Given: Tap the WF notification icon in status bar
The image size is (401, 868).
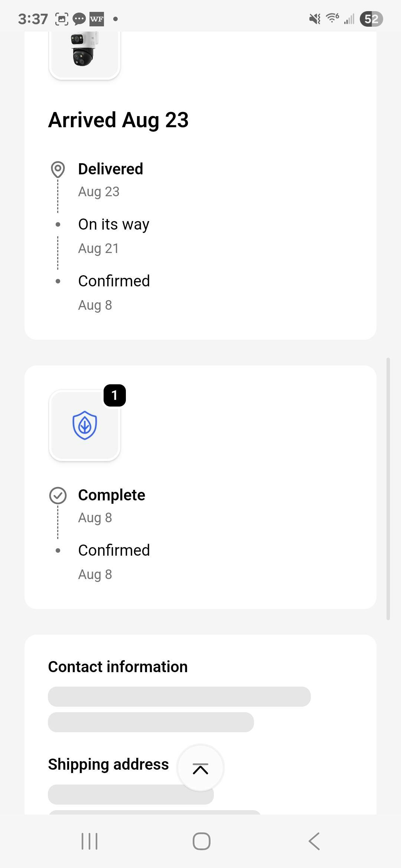Looking at the screenshot, I should pos(97,19).
